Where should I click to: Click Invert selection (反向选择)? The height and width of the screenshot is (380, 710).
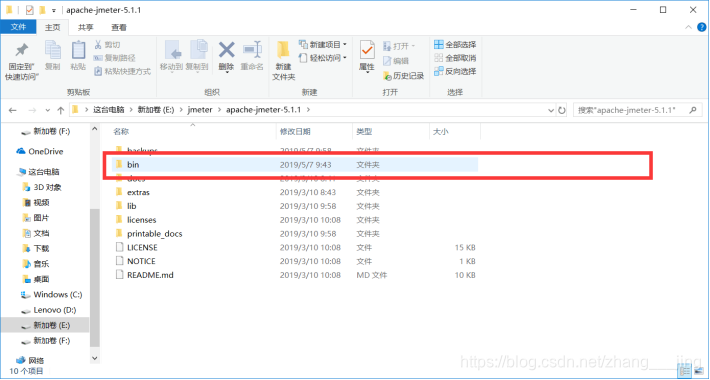(455, 71)
